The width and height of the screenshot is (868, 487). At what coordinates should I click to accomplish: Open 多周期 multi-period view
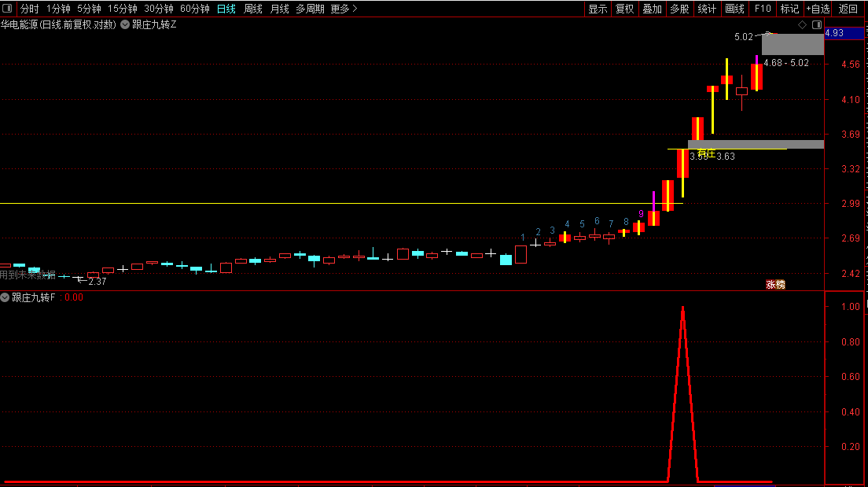310,9
